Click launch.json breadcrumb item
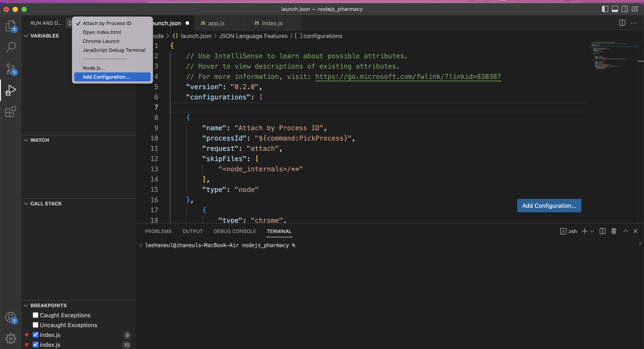644x349 pixels. 196,36
